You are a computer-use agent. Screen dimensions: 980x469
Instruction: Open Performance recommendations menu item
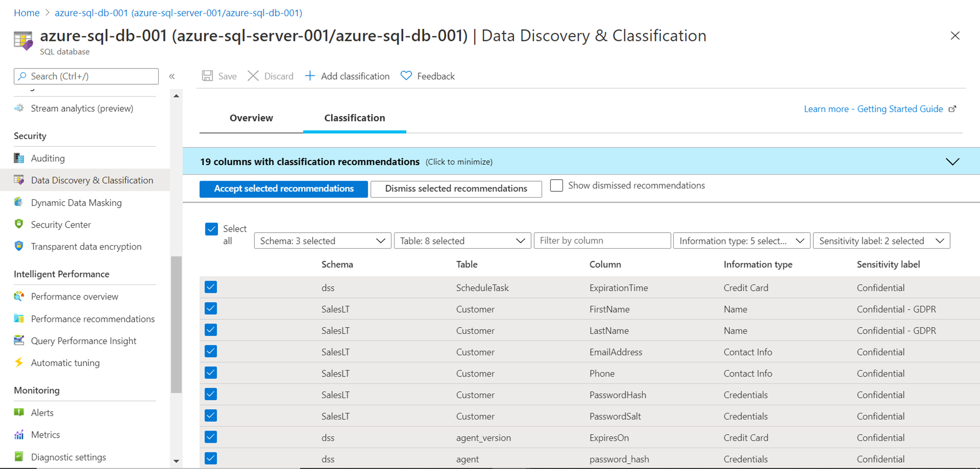93,319
